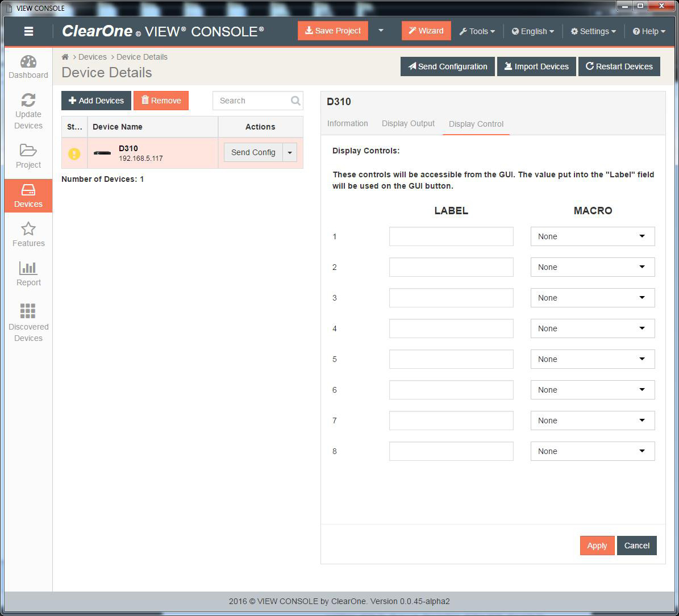Viewport: 679px width, 616px height.
Task: Switch to the Display Output tab
Action: 408,123
